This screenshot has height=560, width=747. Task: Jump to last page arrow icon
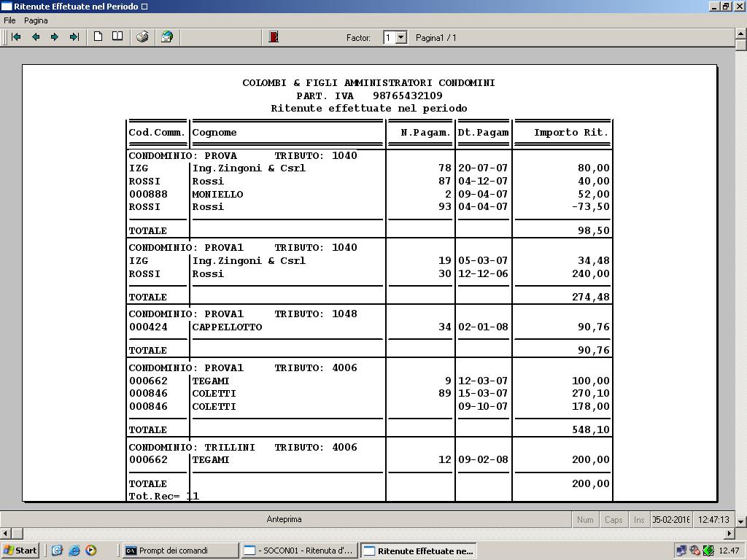coord(74,37)
